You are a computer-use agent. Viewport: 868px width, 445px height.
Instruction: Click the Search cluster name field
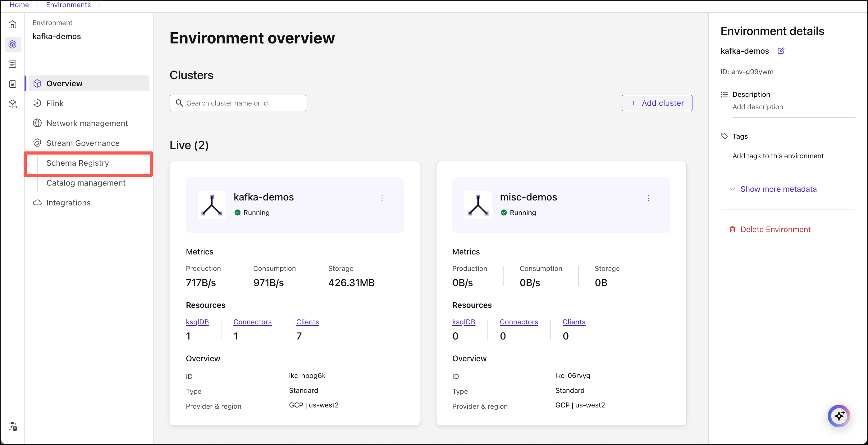pos(238,103)
